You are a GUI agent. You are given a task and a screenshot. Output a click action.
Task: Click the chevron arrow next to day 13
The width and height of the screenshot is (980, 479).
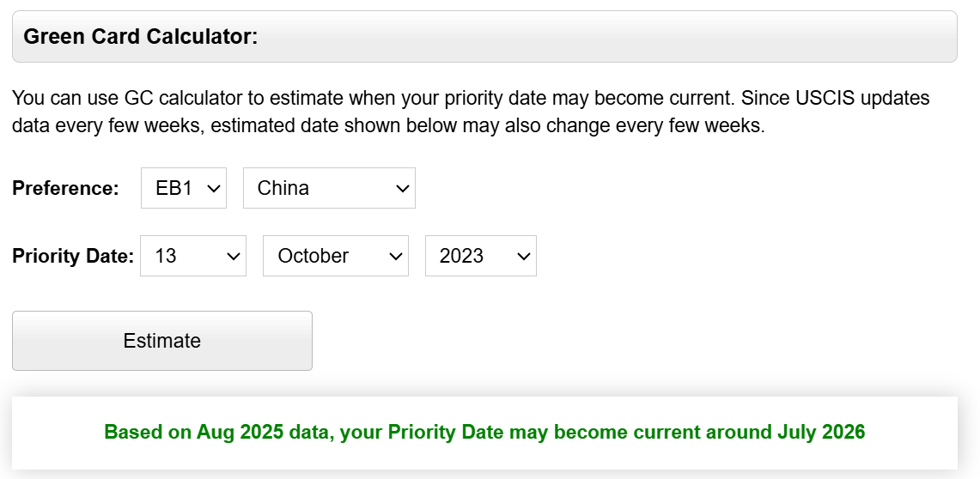[x=232, y=257]
